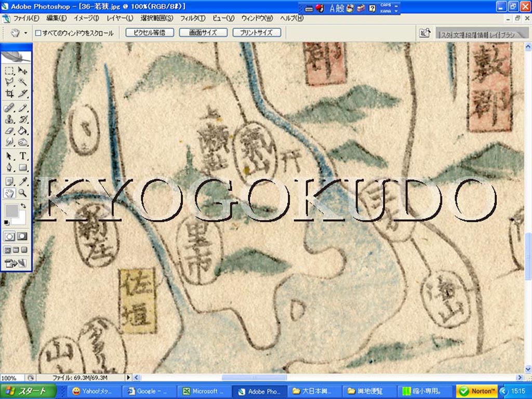
Task: Open the Hand tool preset picker arrow
Action: click(26, 33)
